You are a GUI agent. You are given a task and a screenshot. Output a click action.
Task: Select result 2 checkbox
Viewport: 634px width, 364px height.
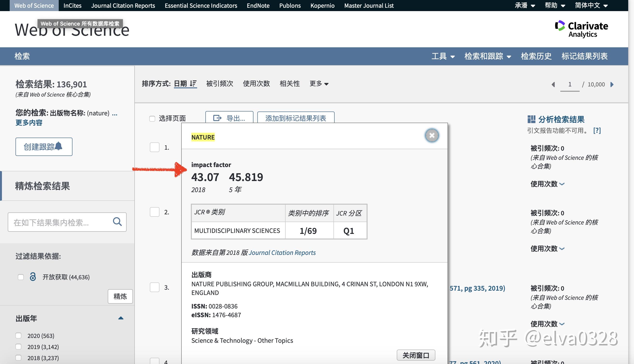[155, 212]
